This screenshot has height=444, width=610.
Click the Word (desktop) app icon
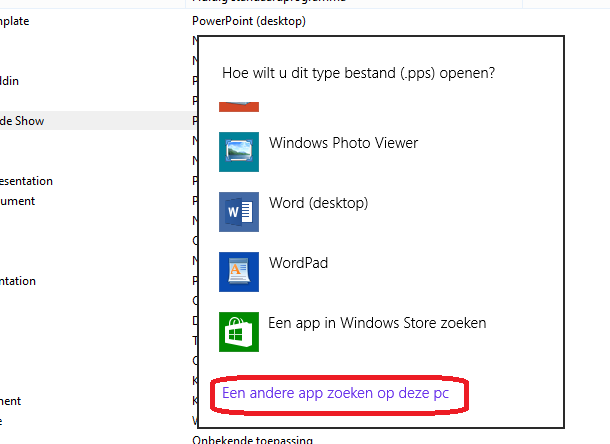pos(239,212)
